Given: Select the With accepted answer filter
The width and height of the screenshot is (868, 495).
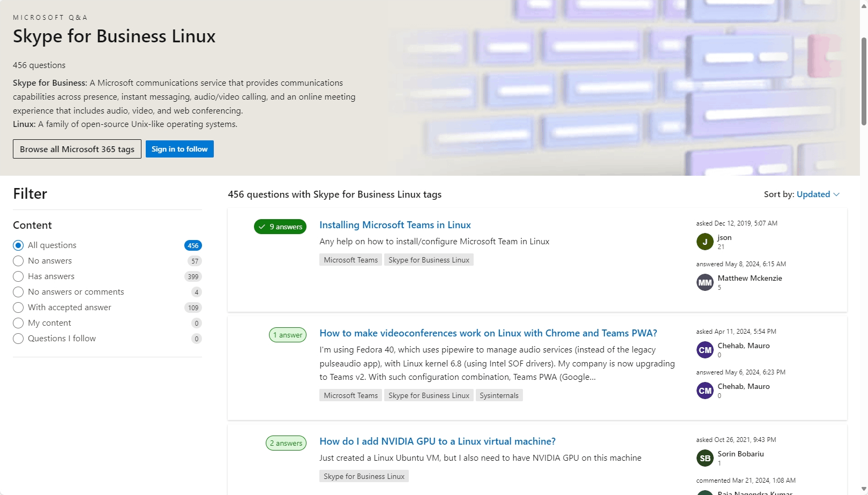Looking at the screenshot, I should tap(18, 307).
